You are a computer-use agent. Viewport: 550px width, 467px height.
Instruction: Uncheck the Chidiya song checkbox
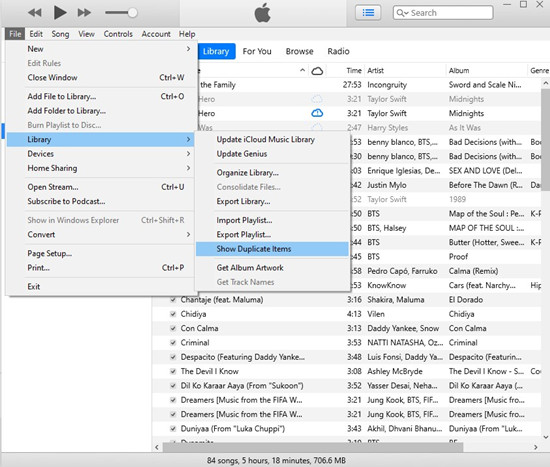pyautogui.click(x=173, y=314)
